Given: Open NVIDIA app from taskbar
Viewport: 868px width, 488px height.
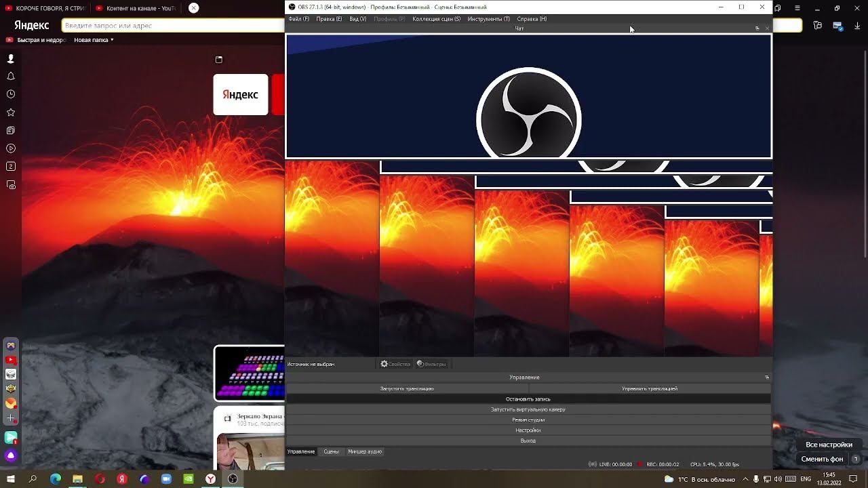Looking at the screenshot, I should [189, 479].
